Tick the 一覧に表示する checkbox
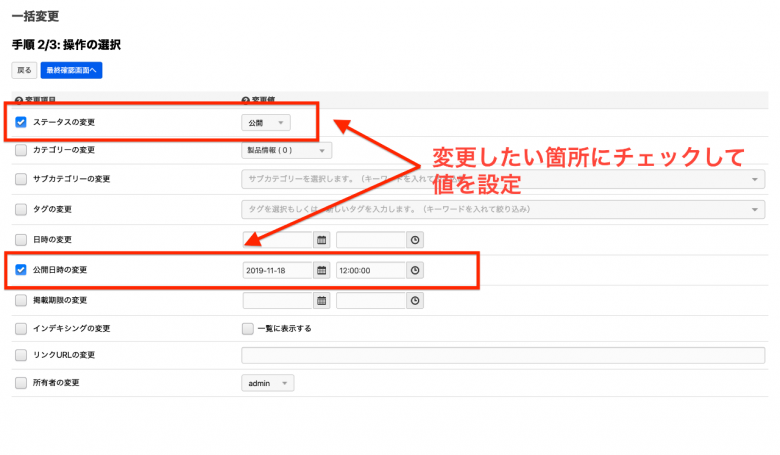Screen dimensions: 780x455 [x=248, y=329]
